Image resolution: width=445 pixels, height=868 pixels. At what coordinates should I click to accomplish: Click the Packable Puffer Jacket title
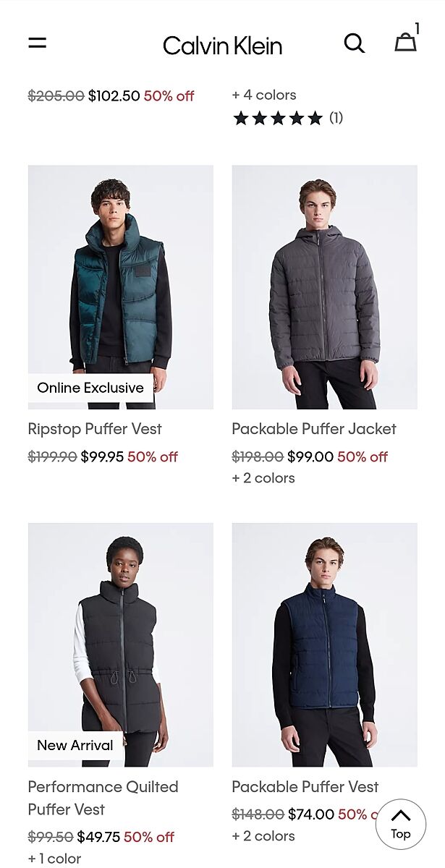tap(314, 429)
